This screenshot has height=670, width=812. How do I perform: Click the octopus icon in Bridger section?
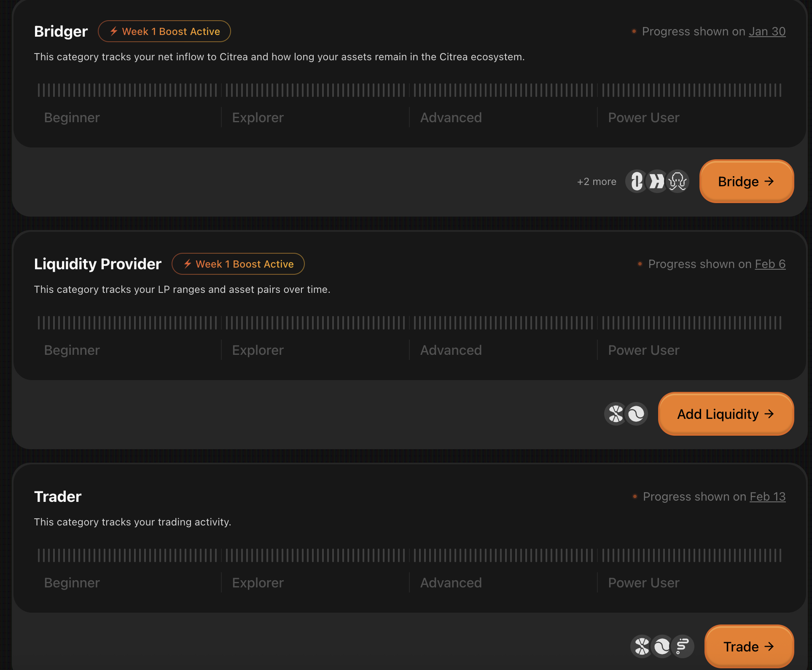(x=678, y=182)
